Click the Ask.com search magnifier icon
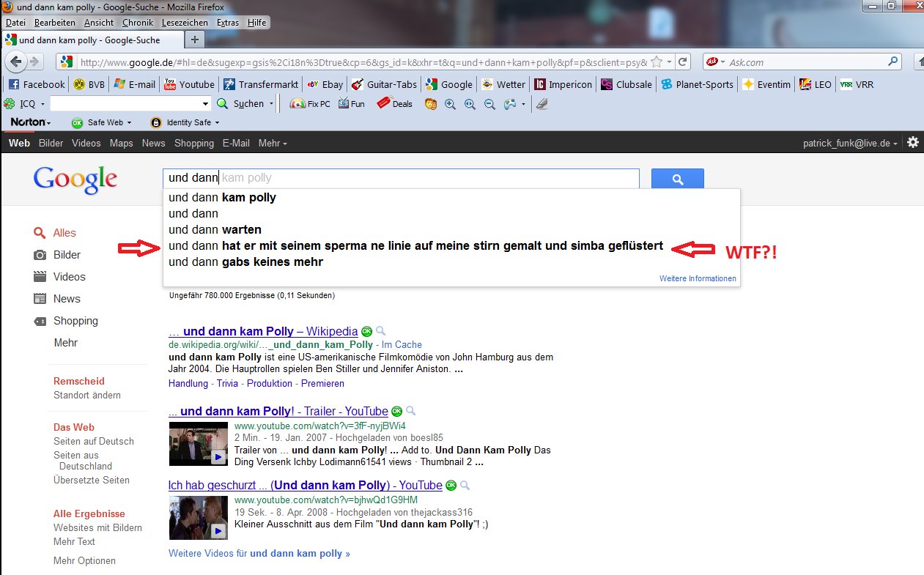Viewport: 924px width, 575px height. [x=892, y=62]
